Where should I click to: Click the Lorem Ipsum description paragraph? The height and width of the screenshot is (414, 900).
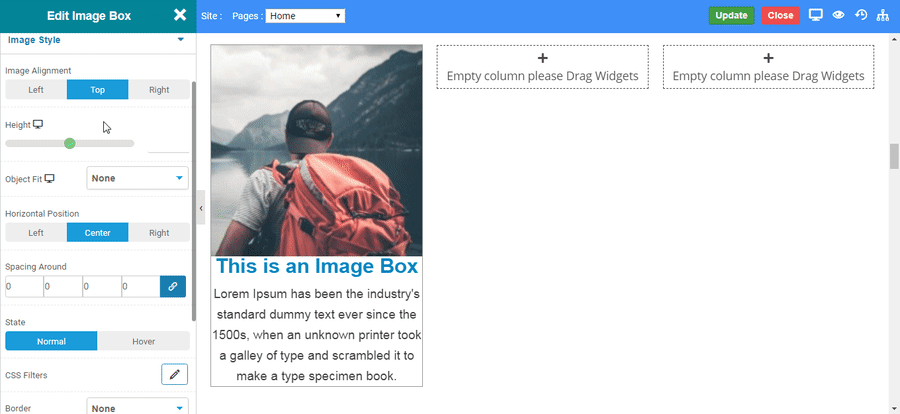click(317, 335)
